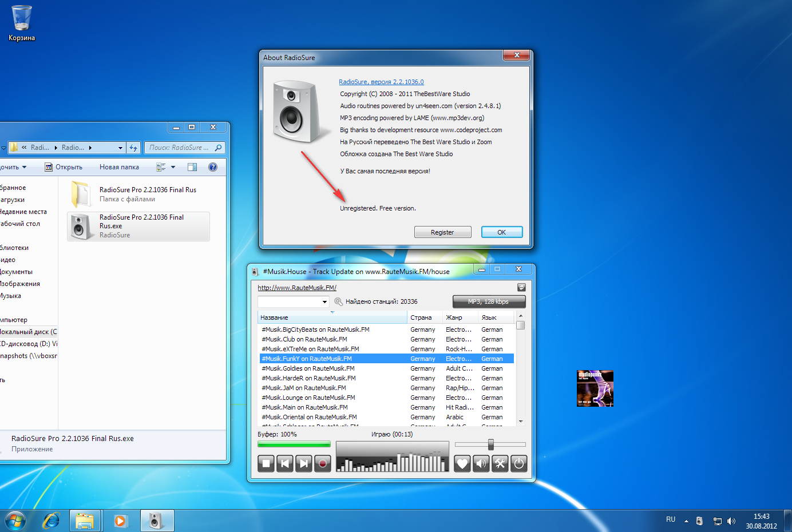
Task: Open the Recycle Bin (Корзина) desktop icon
Action: click(22, 23)
